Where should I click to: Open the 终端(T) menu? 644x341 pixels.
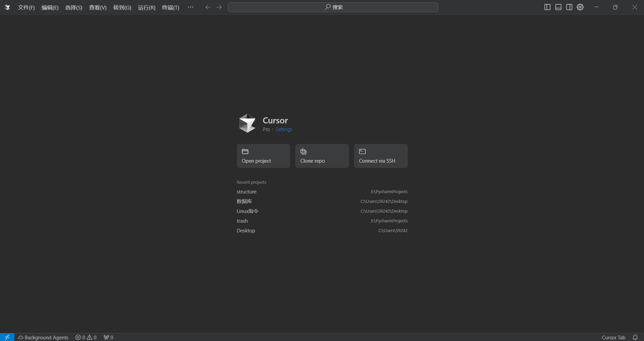(170, 7)
